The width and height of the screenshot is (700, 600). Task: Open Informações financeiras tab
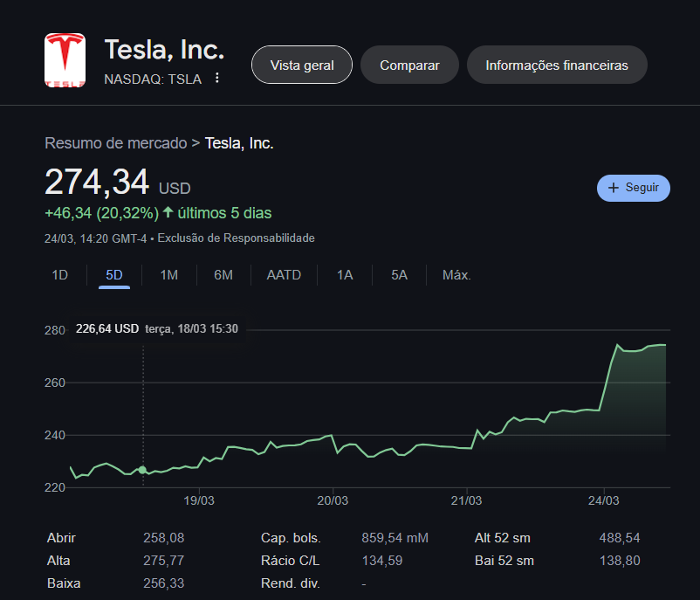tap(557, 65)
